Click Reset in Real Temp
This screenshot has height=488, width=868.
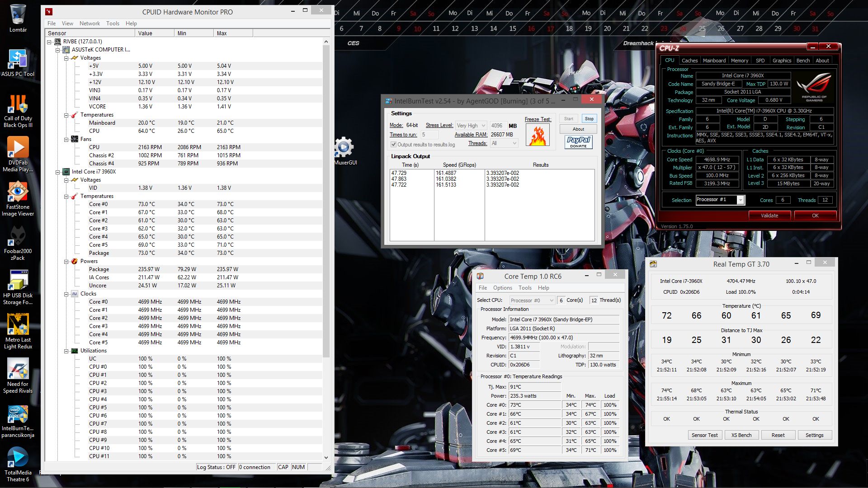(778, 435)
